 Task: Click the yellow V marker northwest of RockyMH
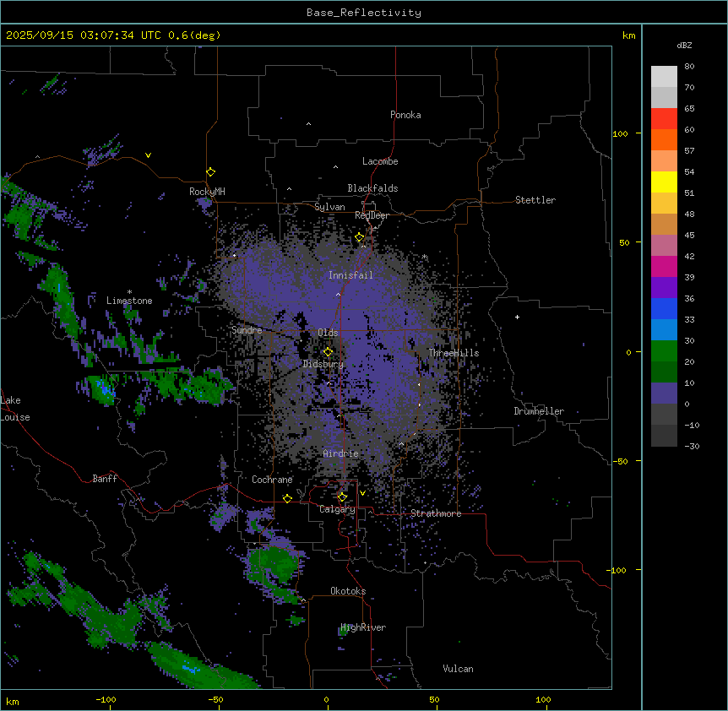click(148, 155)
